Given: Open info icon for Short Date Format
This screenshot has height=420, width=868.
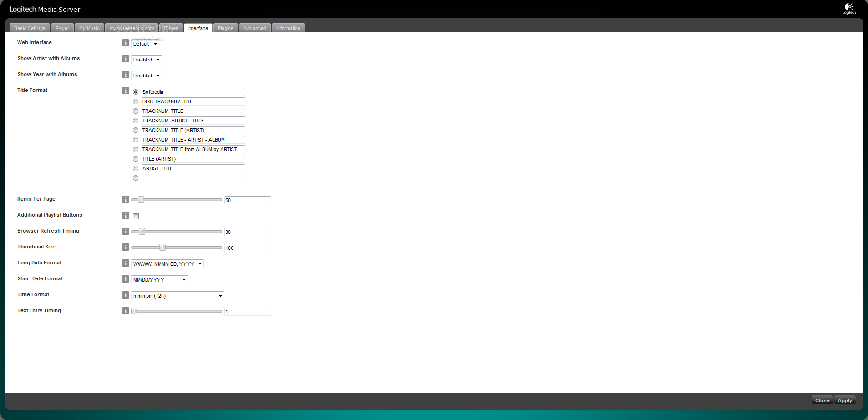Looking at the screenshot, I should tap(126, 279).
